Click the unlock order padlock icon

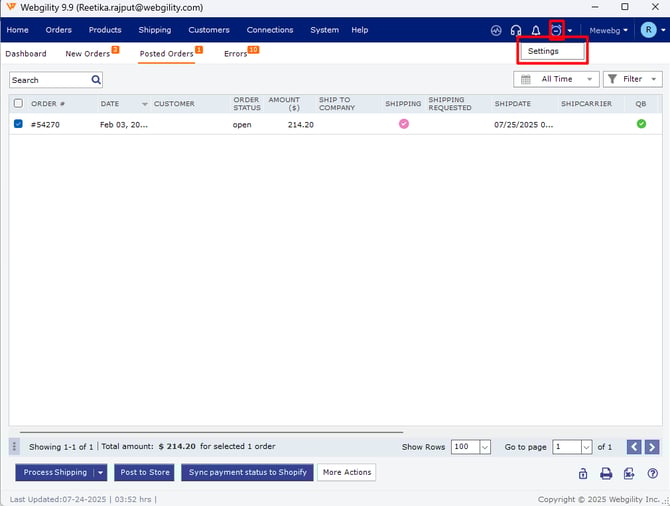[x=583, y=473]
